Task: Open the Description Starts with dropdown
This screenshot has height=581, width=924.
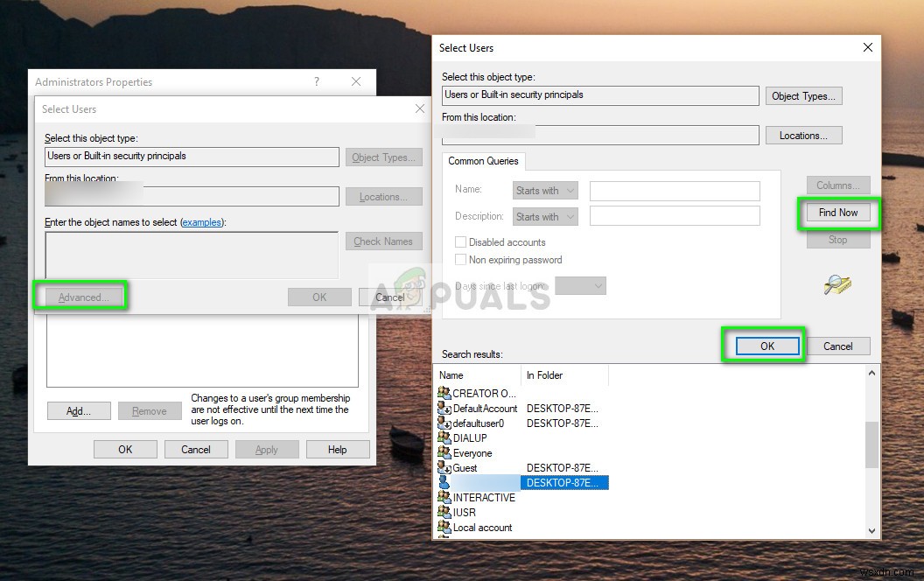Action: pos(545,215)
